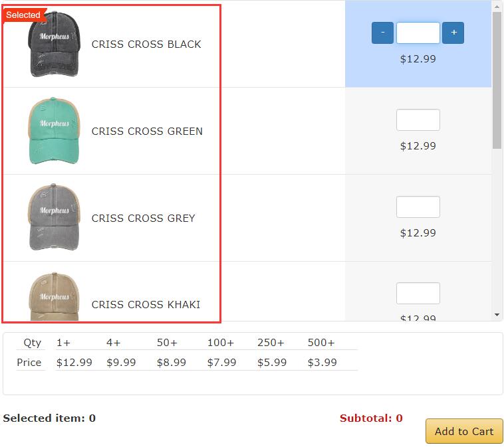This screenshot has height=447, width=504.
Task: Focus the Criss Cross Grey quantity field
Action: click(418, 207)
